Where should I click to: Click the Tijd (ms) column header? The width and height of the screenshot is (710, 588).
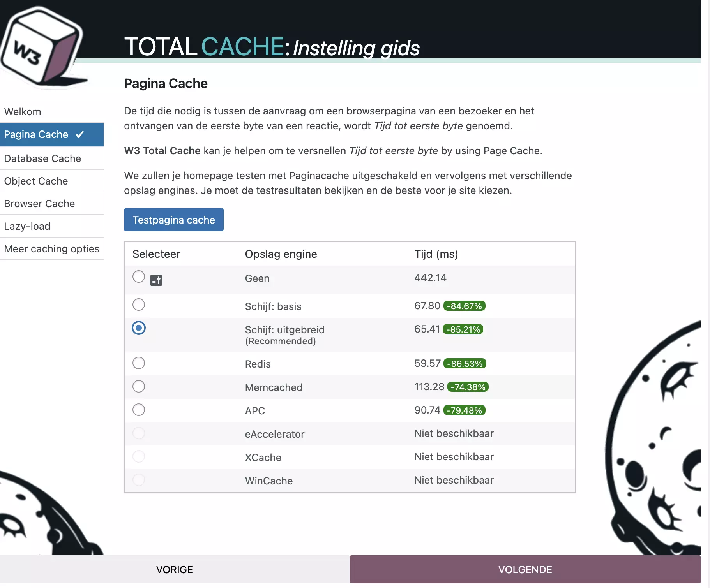click(436, 254)
